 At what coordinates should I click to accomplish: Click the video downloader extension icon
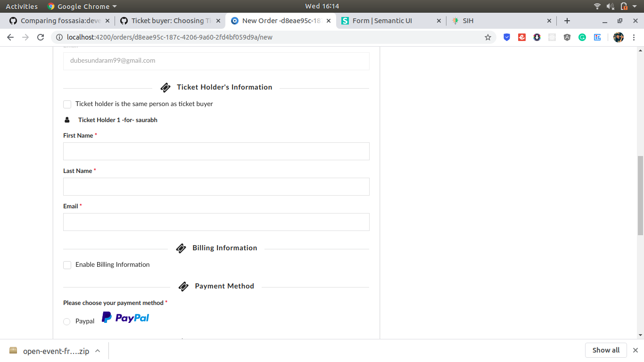click(x=537, y=37)
